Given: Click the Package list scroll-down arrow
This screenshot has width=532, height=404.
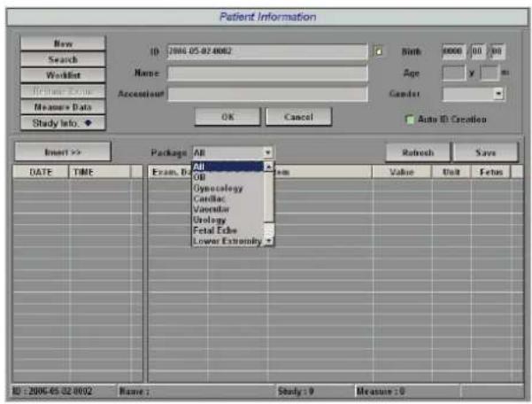Looking at the screenshot, I should pos(268,241).
